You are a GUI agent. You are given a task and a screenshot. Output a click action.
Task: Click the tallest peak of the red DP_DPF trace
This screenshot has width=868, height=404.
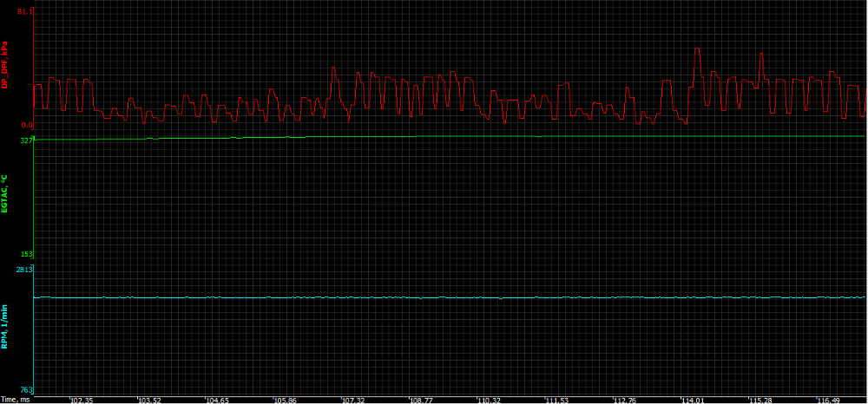[697, 50]
